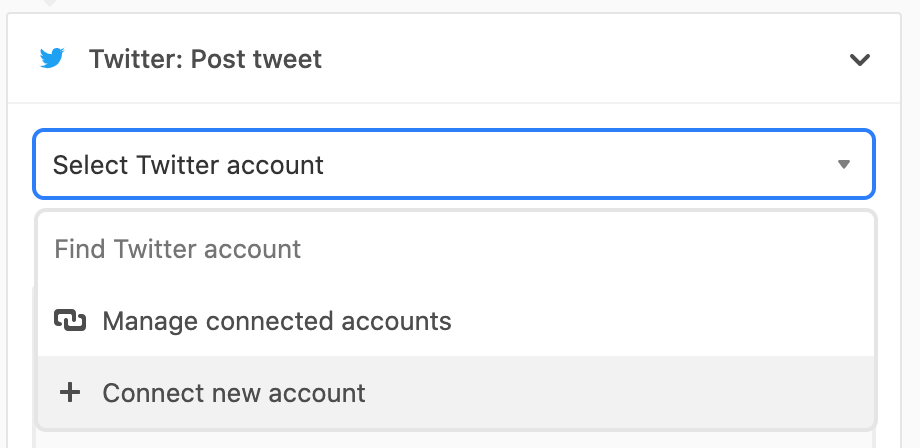Click the "Select Twitter account" placeholder text
This screenshot has height=448, width=920.
tap(188, 164)
